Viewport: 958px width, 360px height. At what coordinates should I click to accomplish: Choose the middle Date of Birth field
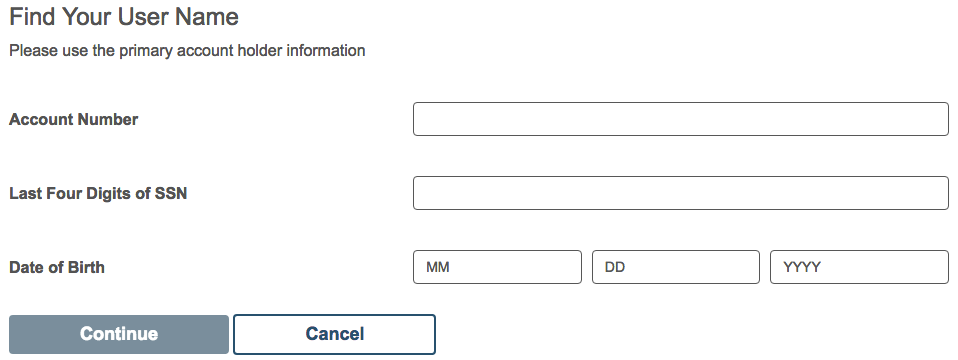[x=676, y=266]
